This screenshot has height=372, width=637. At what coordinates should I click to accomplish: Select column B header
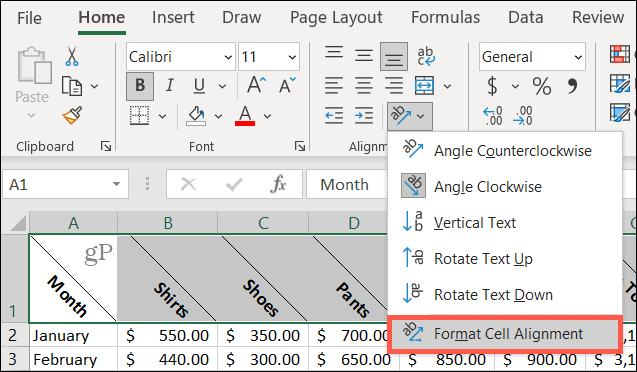pos(168,223)
